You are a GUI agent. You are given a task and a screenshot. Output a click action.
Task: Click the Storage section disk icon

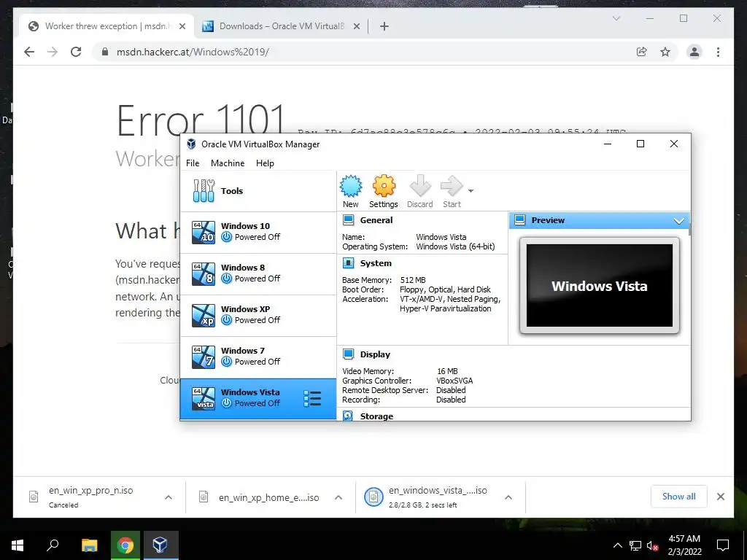point(348,416)
